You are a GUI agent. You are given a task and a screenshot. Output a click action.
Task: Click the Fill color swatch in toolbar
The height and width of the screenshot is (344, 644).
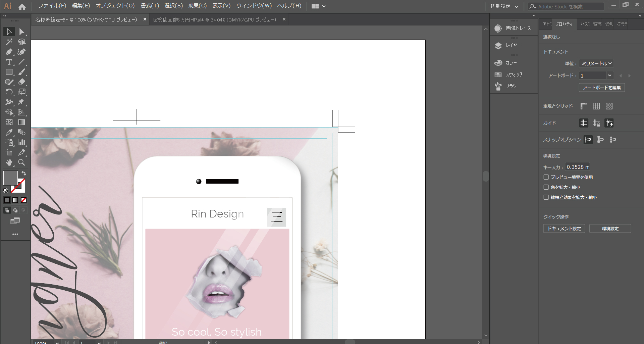10,178
